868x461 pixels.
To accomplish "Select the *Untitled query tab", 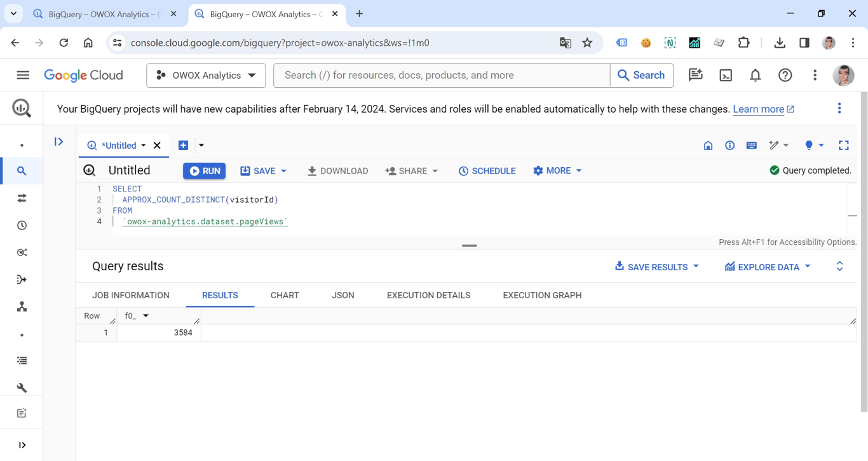I will click(x=119, y=146).
